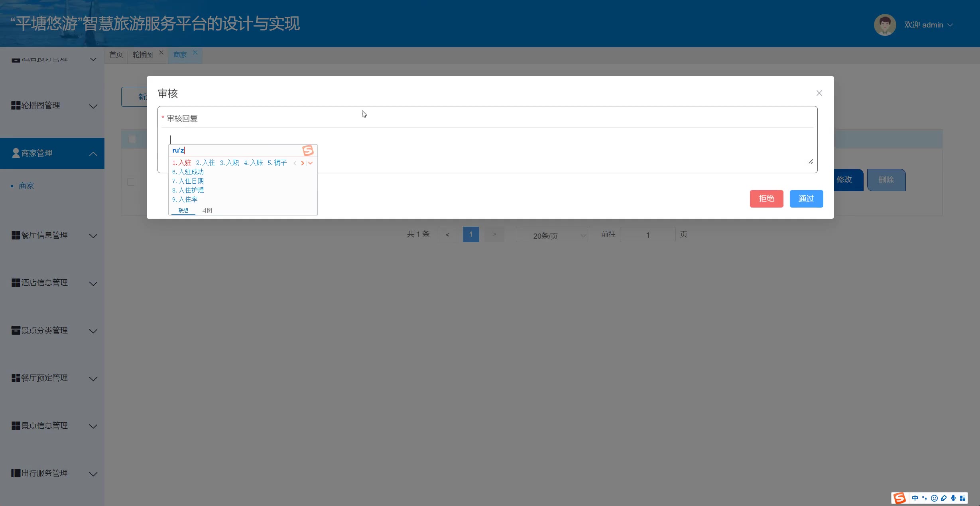The width and height of the screenshot is (980, 506).
Task: Toggle Chinese/English mode in the IME toolbar
Action: coord(915,498)
